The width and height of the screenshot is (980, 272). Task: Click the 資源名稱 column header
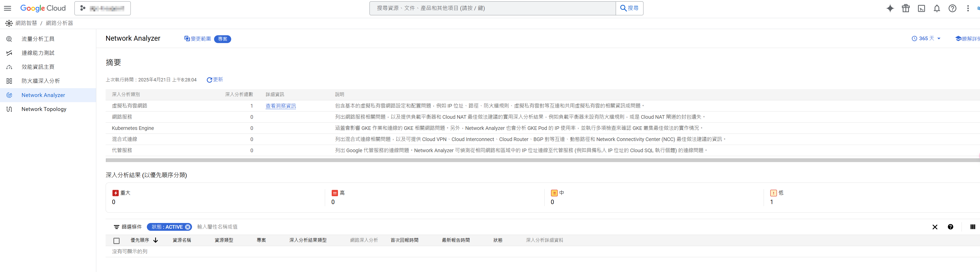coord(182,240)
